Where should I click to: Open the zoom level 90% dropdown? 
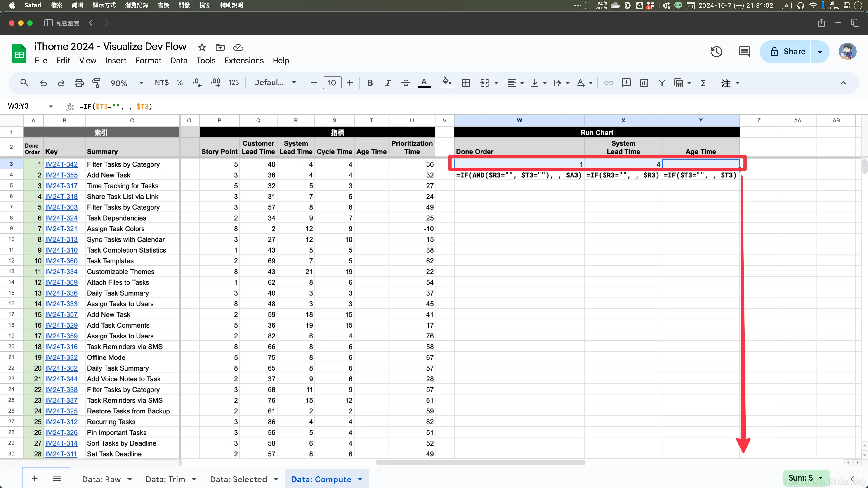pos(127,83)
